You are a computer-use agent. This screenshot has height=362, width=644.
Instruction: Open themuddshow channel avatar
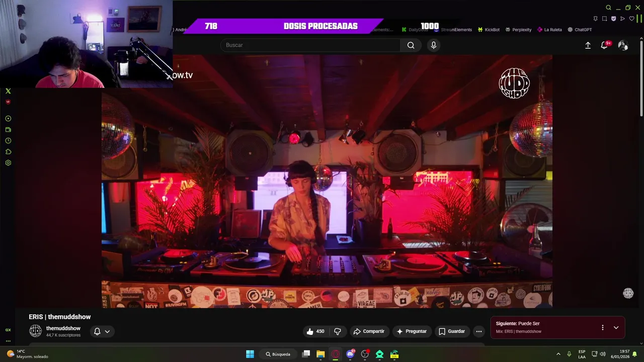coord(35,331)
